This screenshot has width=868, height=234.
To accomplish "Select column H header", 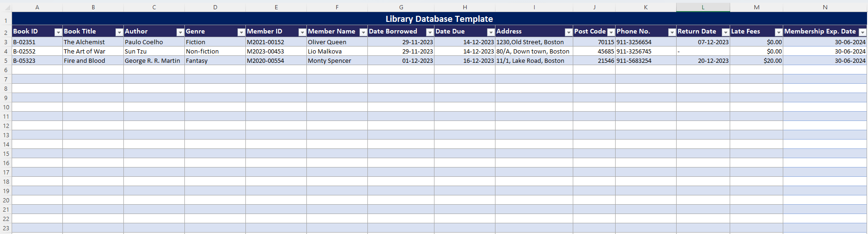I will (465, 7).
